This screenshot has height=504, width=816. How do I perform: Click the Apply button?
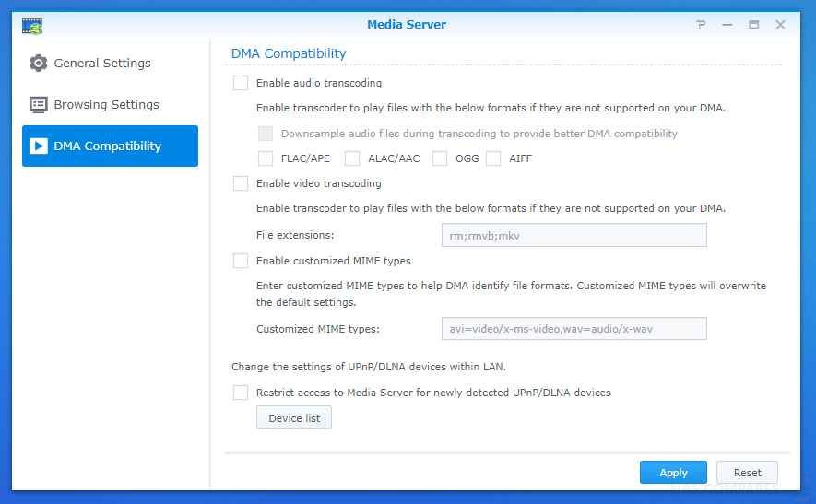673,473
